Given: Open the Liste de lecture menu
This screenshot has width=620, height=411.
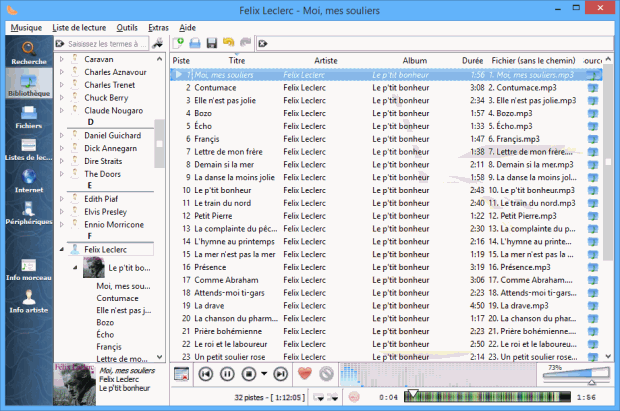Looking at the screenshot, I should click(x=79, y=28).
